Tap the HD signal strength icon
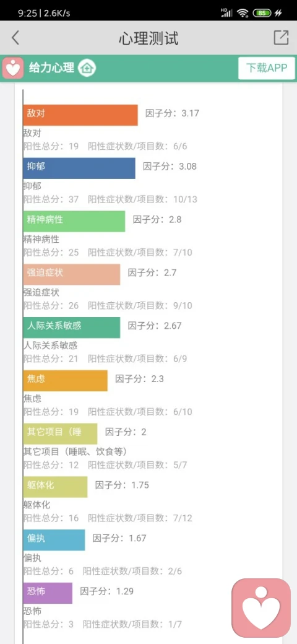The image size is (297, 644). click(x=226, y=12)
